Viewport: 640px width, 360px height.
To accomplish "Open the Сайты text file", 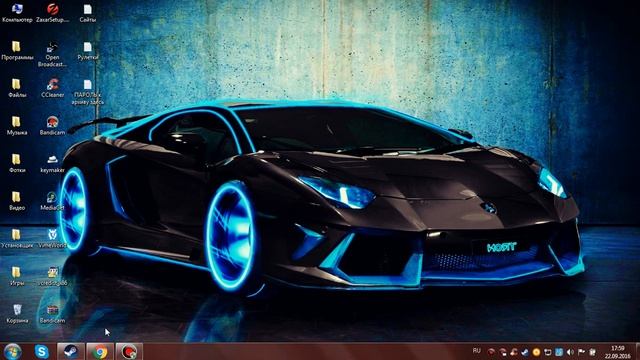I will point(87,13).
